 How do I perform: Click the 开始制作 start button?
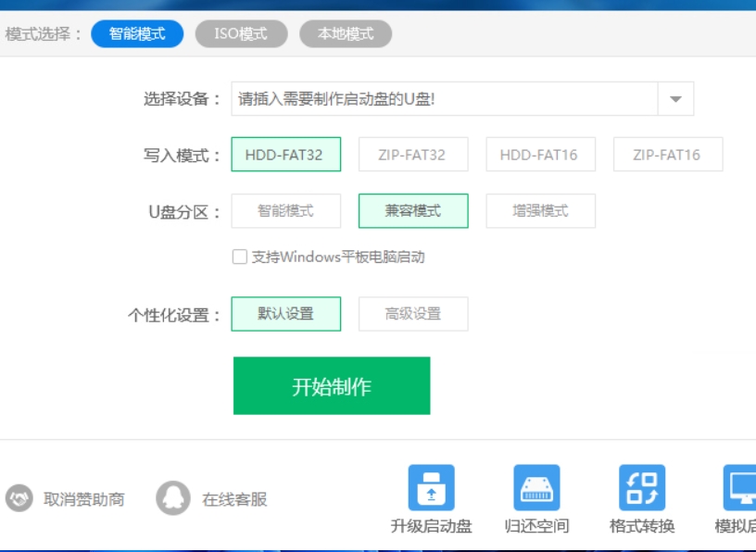[x=331, y=386]
